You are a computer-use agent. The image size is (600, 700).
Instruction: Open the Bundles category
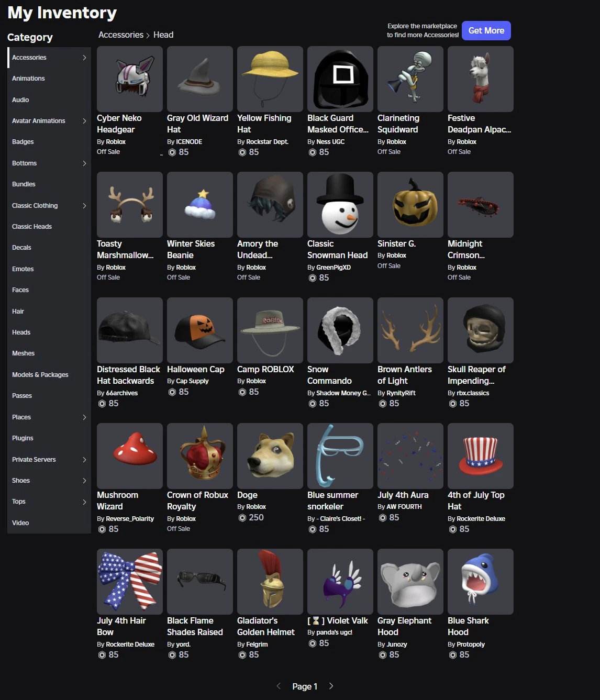(49, 184)
